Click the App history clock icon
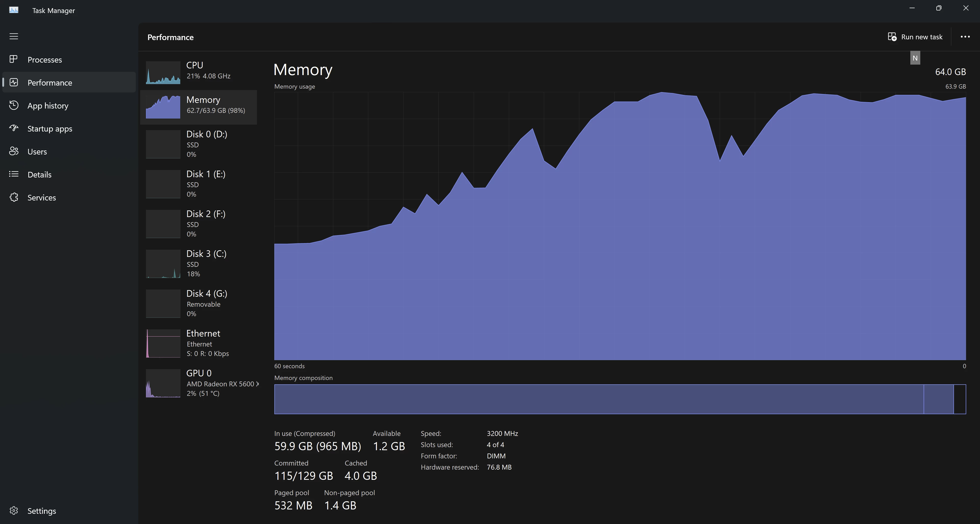The image size is (980, 524). [14, 105]
